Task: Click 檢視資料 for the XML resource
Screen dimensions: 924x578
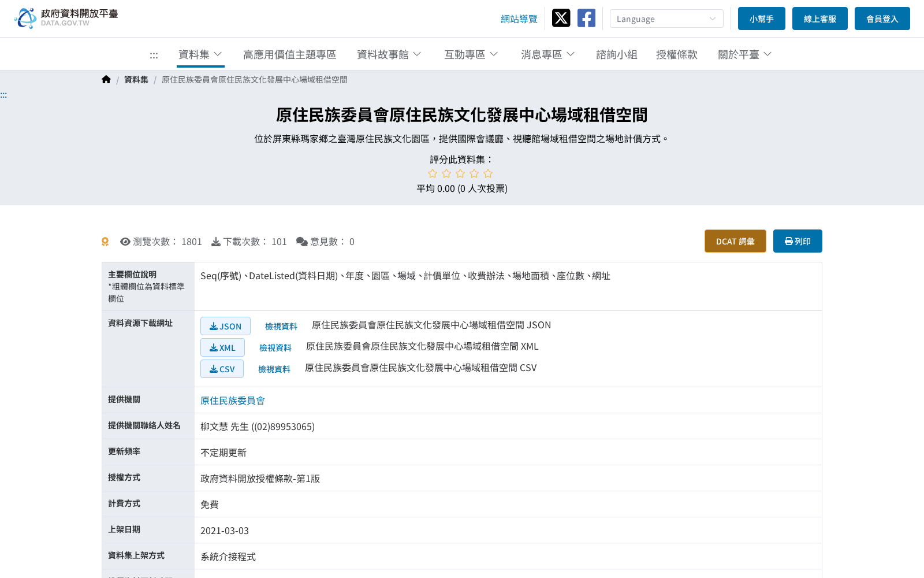Action: point(275,347)
